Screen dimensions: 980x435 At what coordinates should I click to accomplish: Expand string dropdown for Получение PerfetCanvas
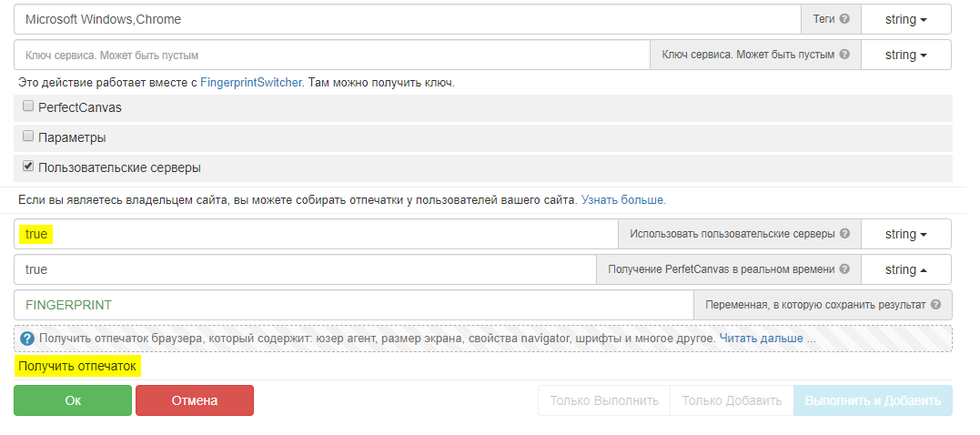click(905, 269)
